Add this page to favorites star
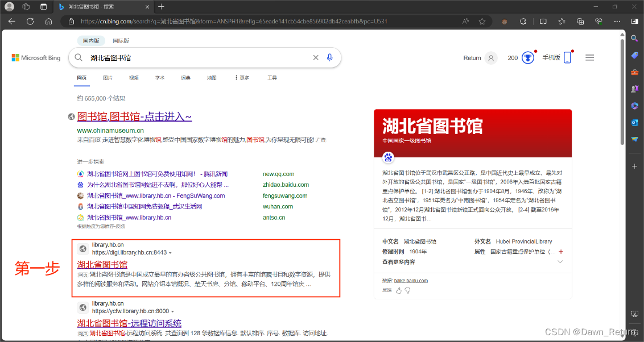Image resolution: width=644 pixels, height=342 pixels. point(482,22)
